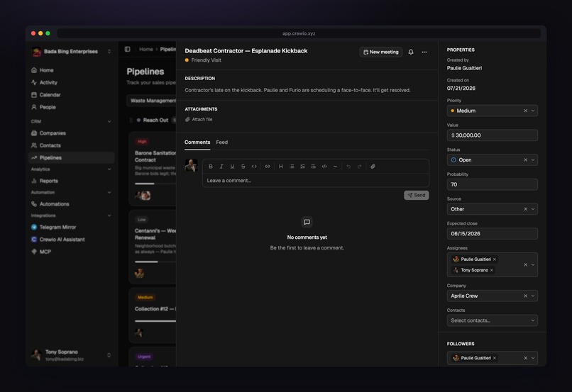Click Home breadcrumb link
572x392 pixels.
coord(146,49)
